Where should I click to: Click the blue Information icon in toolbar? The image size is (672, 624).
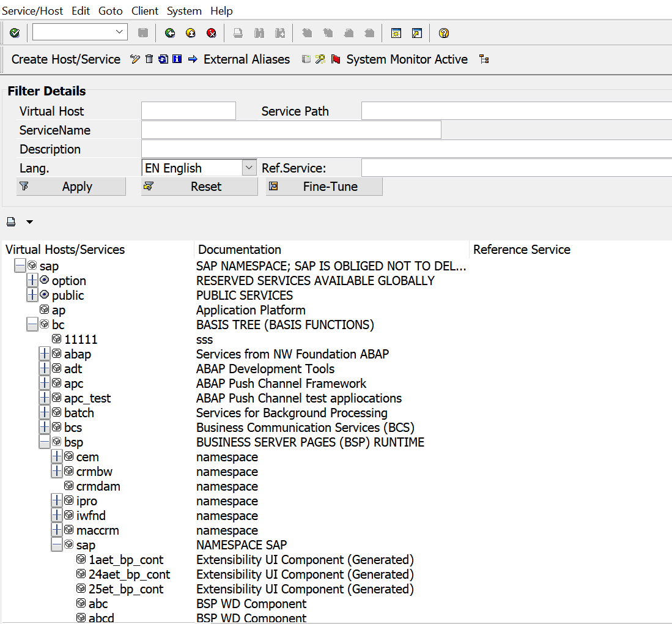coord(177,59)
